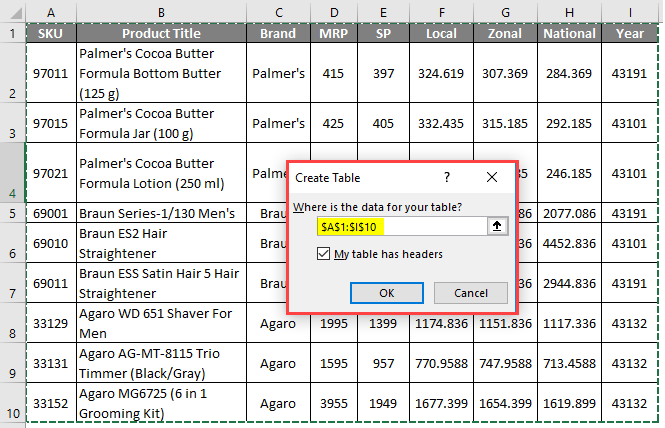Select row 1 header number
The image size is (665, 428).
click(x=13, y=33)
